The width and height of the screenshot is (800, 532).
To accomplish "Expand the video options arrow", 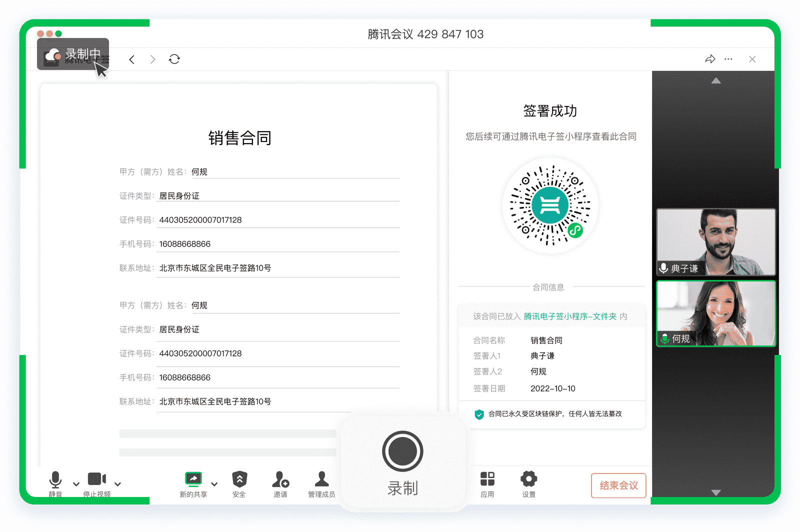I will click(118, 484).
